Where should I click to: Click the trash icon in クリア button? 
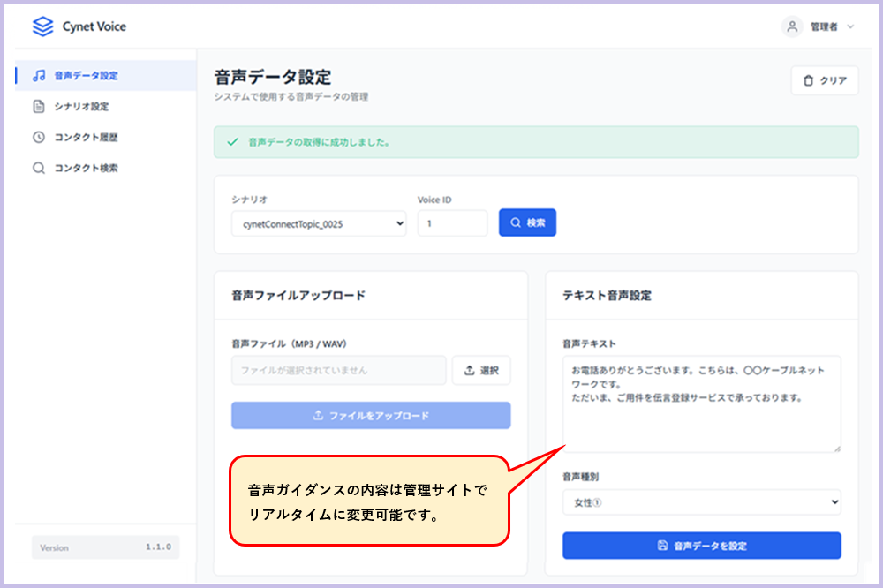pyautogui.click(x=808, y=81)
